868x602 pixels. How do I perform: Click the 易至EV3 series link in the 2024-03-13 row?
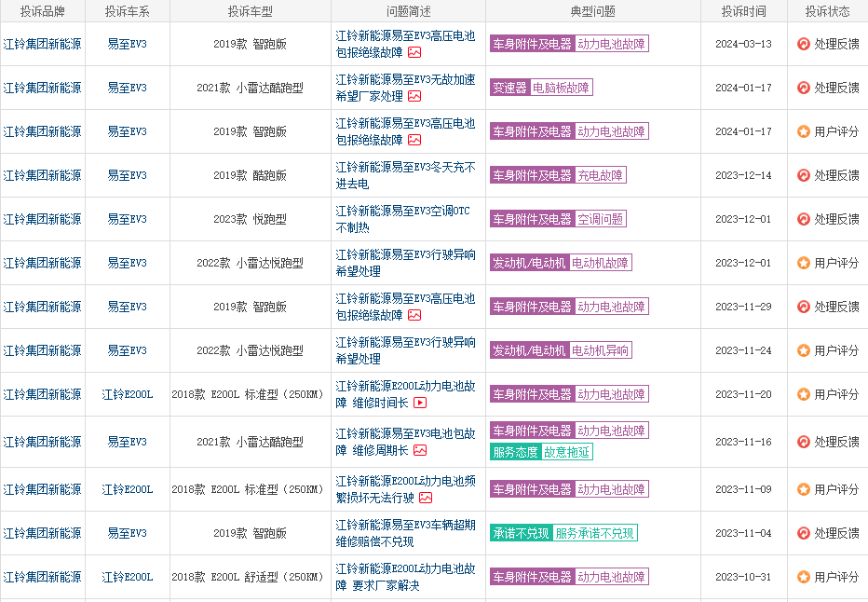(128, 44)
